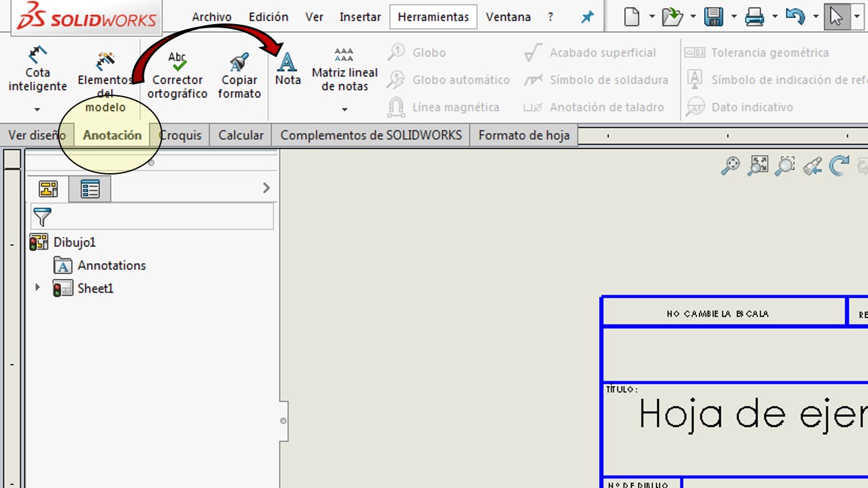This screenshot has height=488, width=868.
Task: Select the Cota inteligente tool
Action: click(38, 68)
